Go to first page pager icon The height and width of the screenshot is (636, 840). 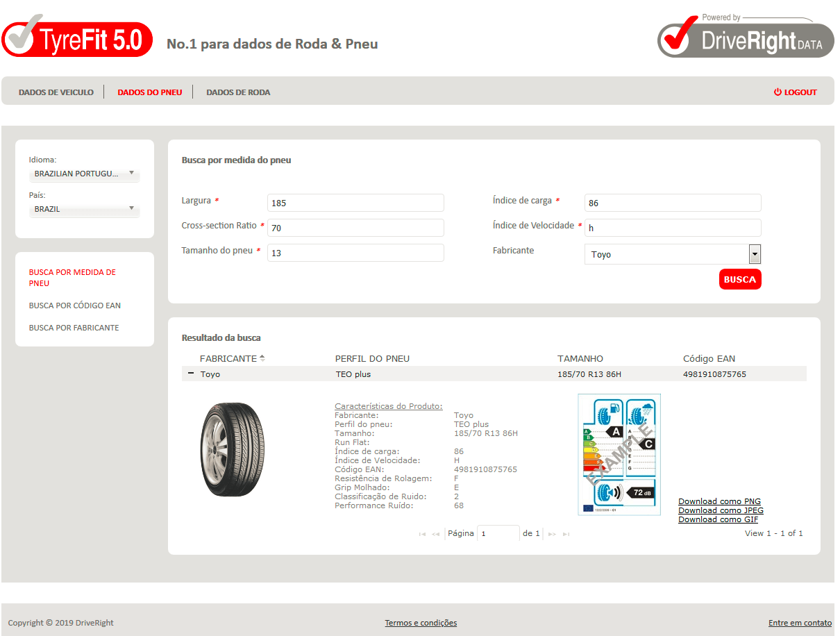[x=423, y=534]
